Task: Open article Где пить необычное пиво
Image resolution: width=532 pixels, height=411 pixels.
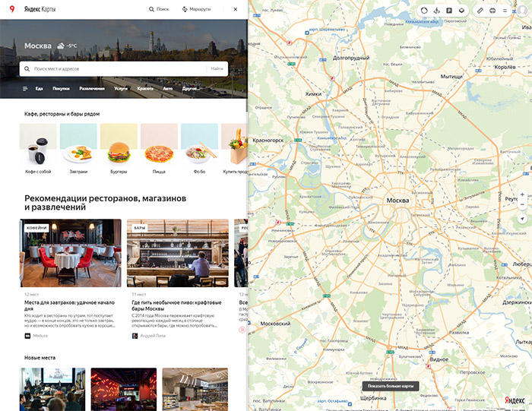Action: [x=176, y=305]
